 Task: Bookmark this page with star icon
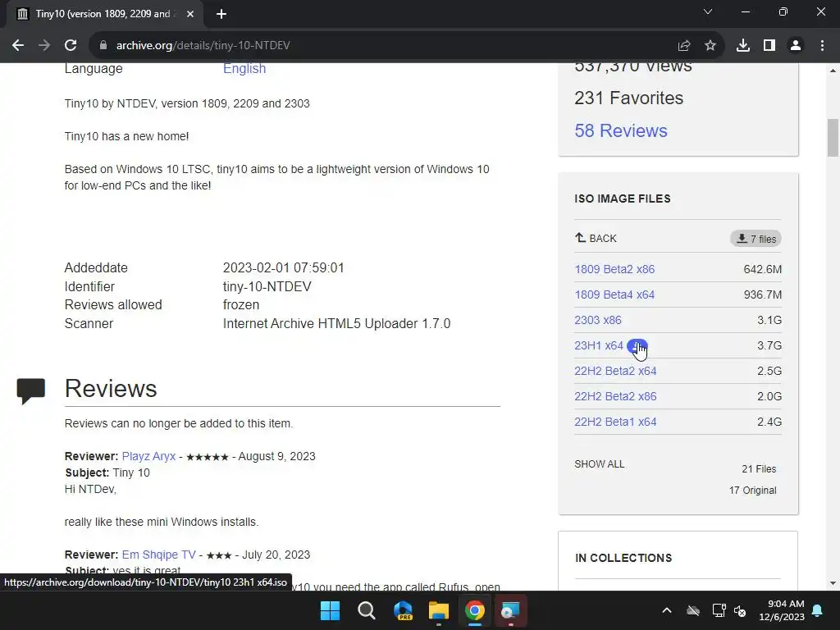coord(710,46)
